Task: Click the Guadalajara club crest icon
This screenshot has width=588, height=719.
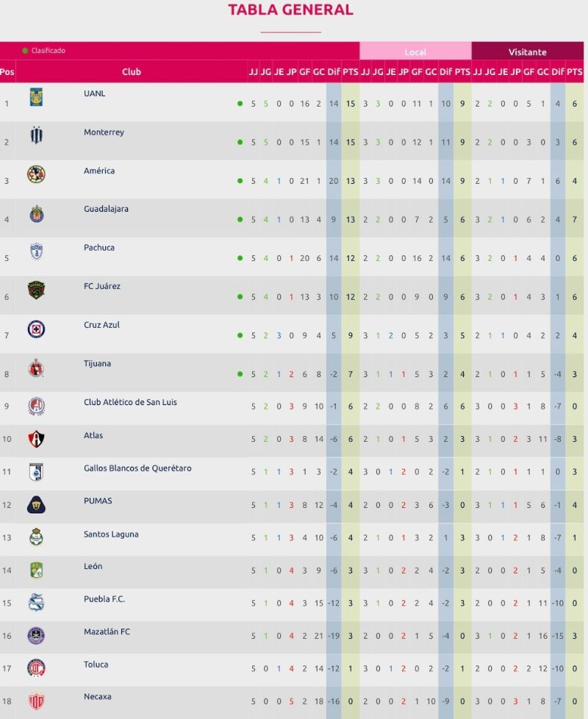Action: [36, 214]
